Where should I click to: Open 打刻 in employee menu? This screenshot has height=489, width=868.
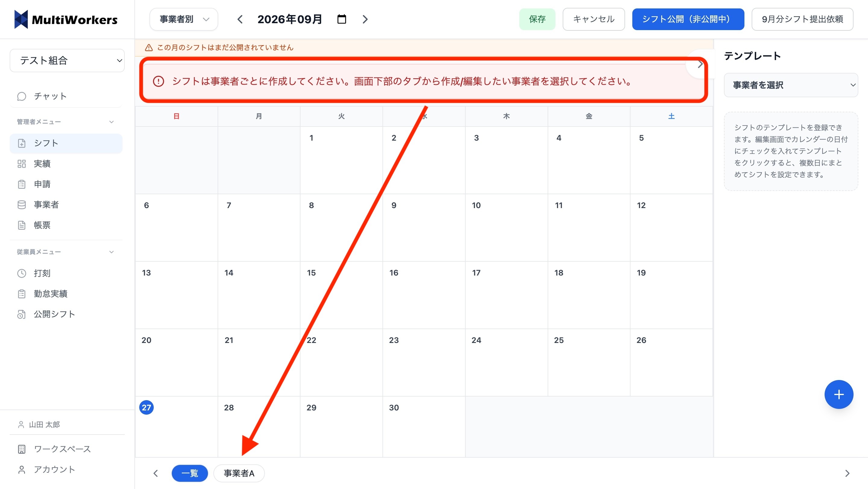pos(66,273)
